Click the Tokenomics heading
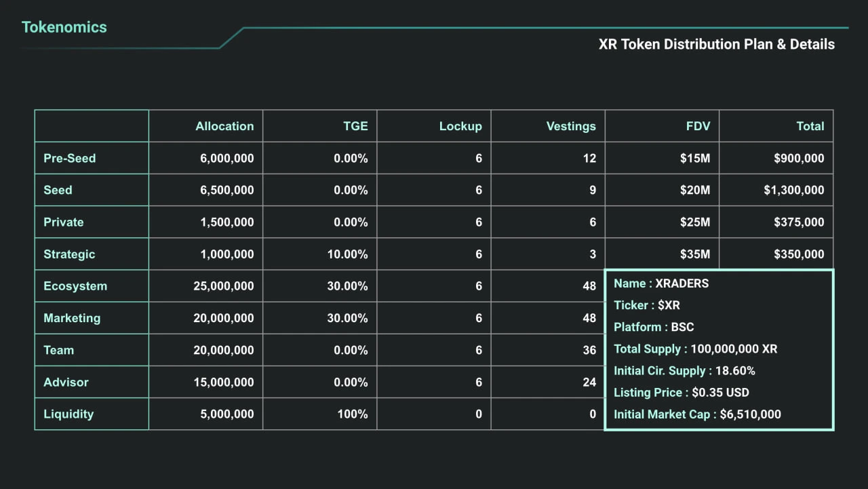The height and width of the screenshot is (489, 868). click(x=64, y=28)
